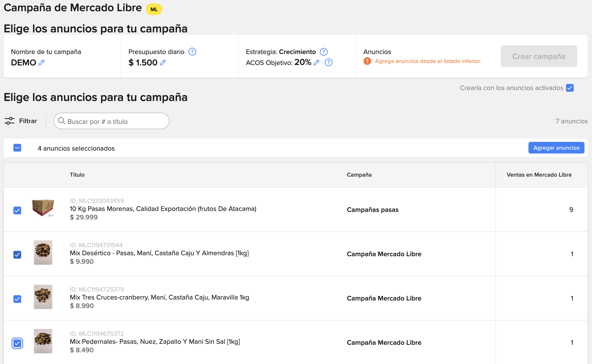Click the price $ 29.999
Image resolution: width=592 pixels, height=364 pixels.
click(x=84, y=217)
